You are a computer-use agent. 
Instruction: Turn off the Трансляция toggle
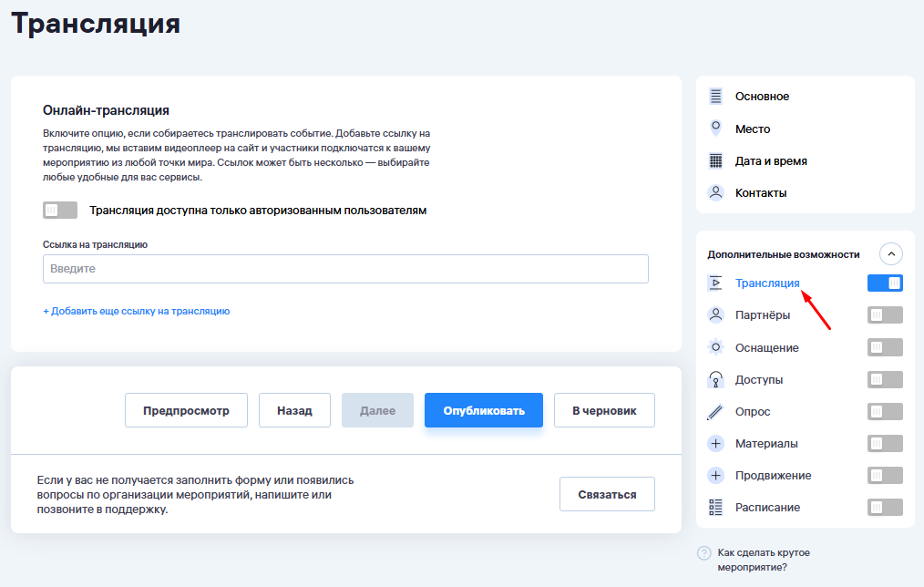[x=885, y=283]
